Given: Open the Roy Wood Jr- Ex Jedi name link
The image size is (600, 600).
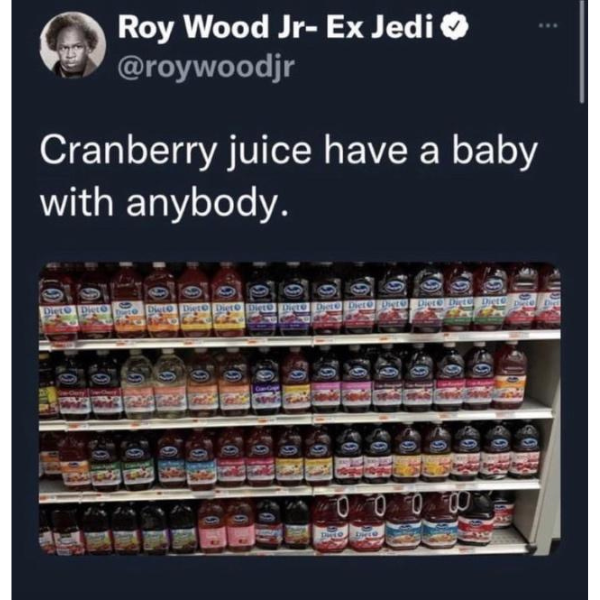Looking at the screenshot, I should tap(276, 28).
